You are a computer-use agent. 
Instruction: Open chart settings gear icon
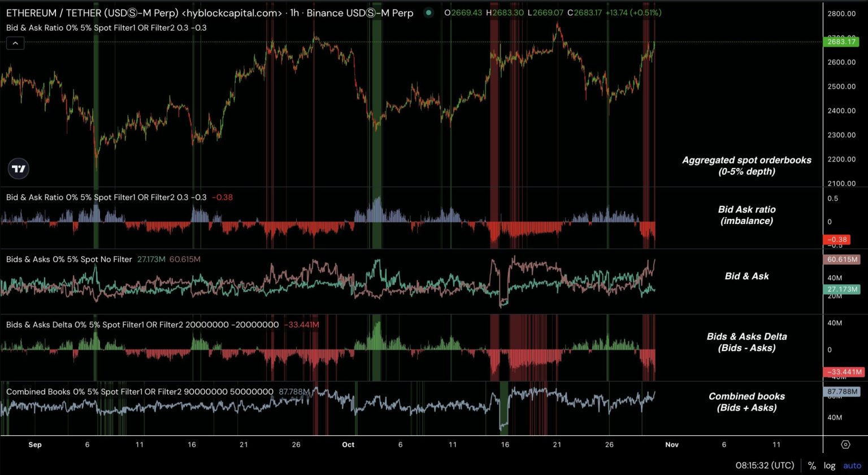tap(845, 444)
